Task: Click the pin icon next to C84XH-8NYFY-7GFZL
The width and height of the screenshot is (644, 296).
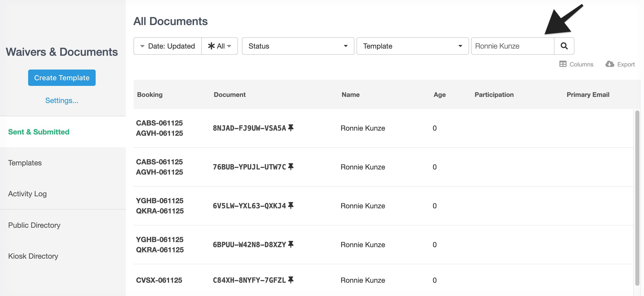Action: 291,280
